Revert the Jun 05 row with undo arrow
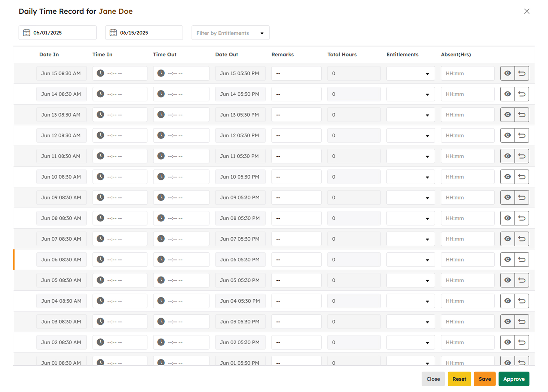Viewport: 548px width, 392px height. click(522, 280)
